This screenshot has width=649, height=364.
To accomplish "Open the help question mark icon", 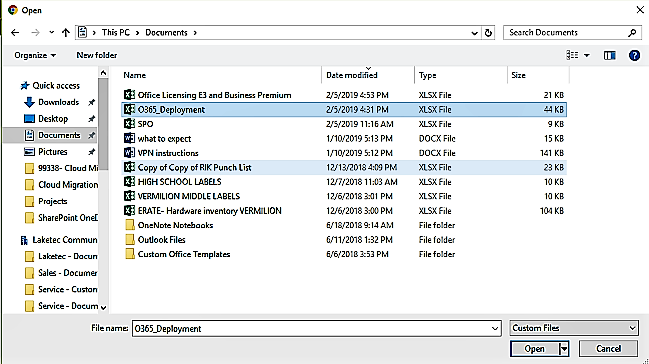I will (634, 55).
